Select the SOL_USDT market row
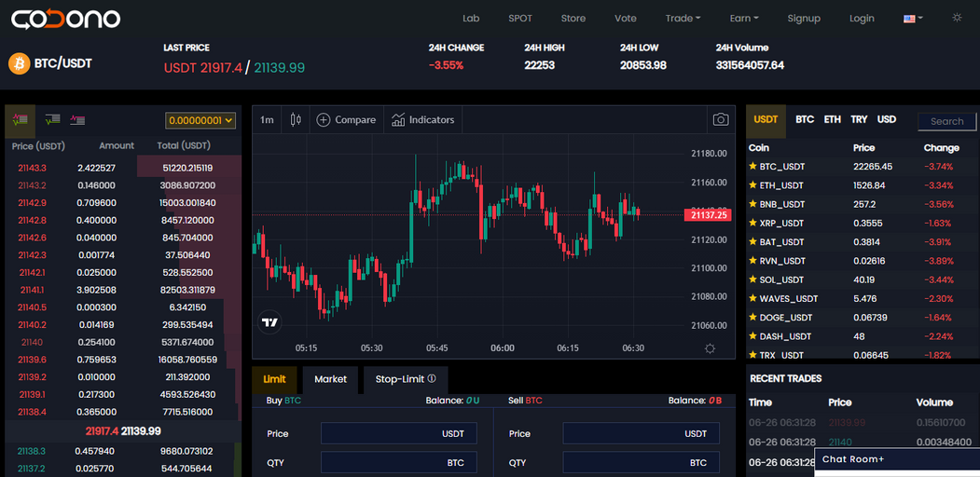Image resolution: width=980 pixels, height=477 pixels. 863,279
